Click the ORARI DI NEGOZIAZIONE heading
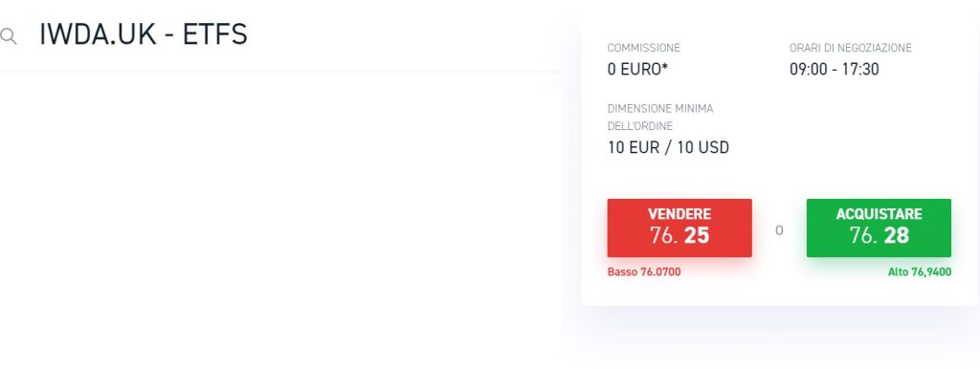 [851, 48]
